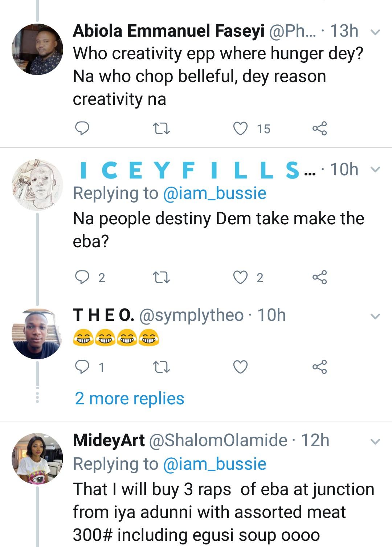
Task: Share the ICEYFILLS tweet
Action: tap(319, 277)
